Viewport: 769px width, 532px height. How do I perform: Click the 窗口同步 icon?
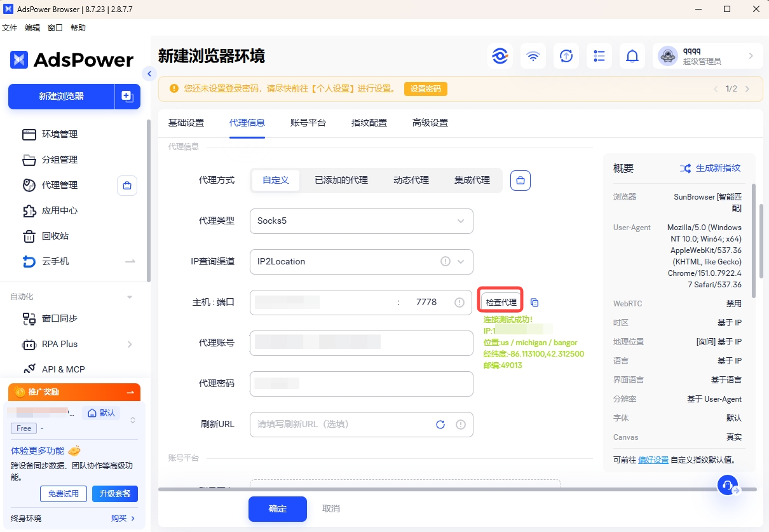click(x=29, y=318)
